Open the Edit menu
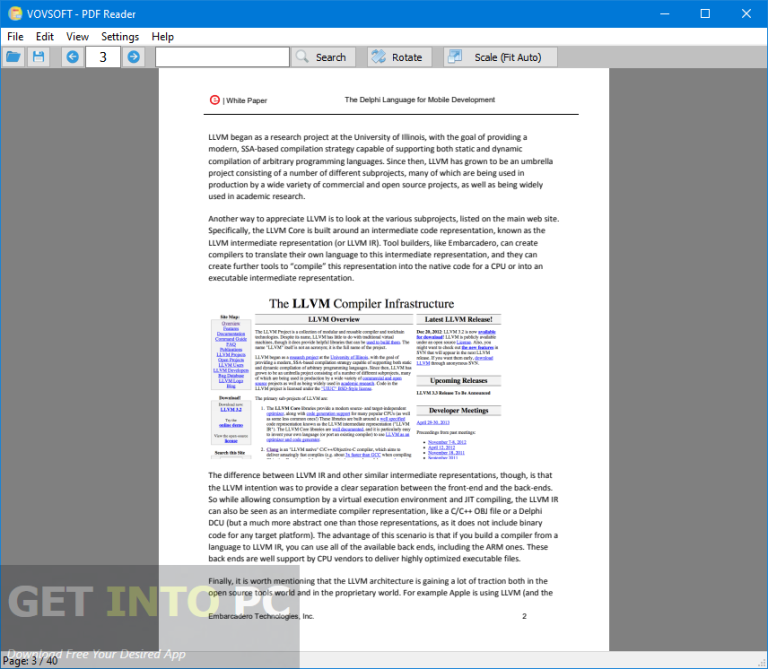The width and height of the screenshot is (768, 669). (x=45, y=37)
